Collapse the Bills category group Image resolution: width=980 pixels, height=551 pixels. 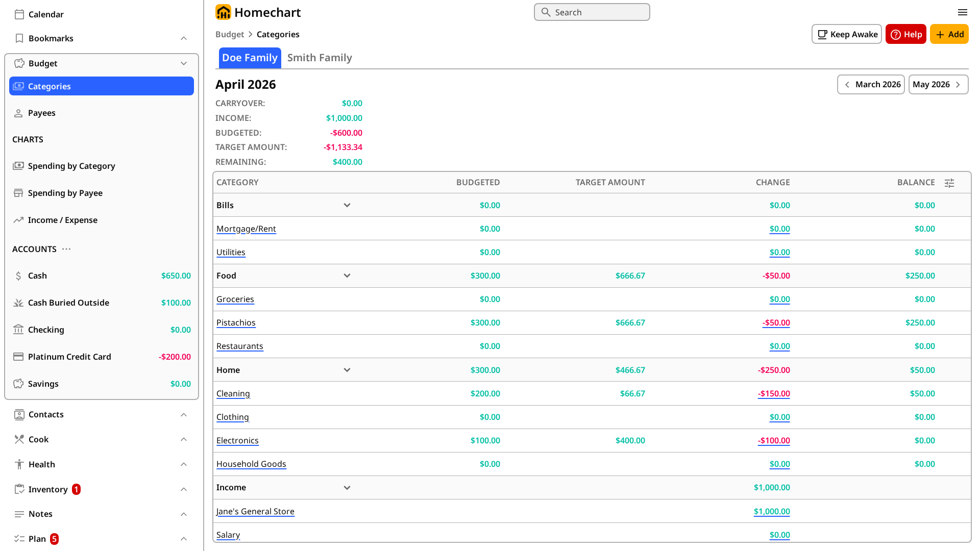[x=347, y=205]
